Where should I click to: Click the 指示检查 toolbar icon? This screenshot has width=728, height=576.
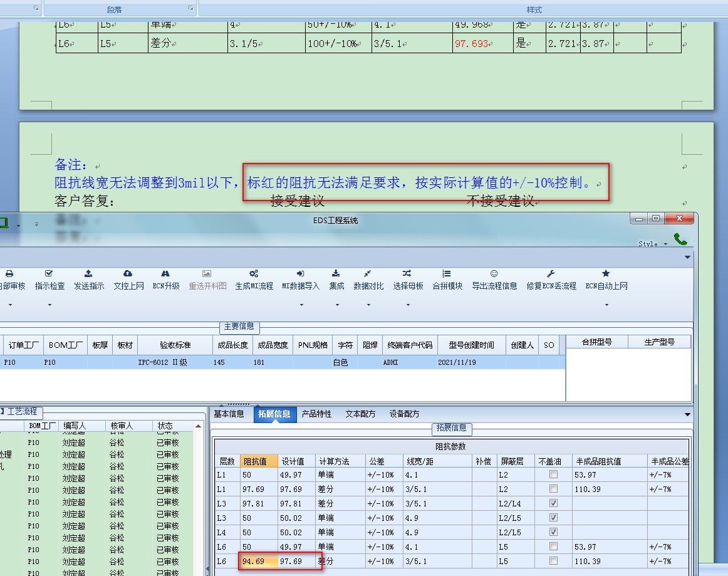click(x=49, y=274)
